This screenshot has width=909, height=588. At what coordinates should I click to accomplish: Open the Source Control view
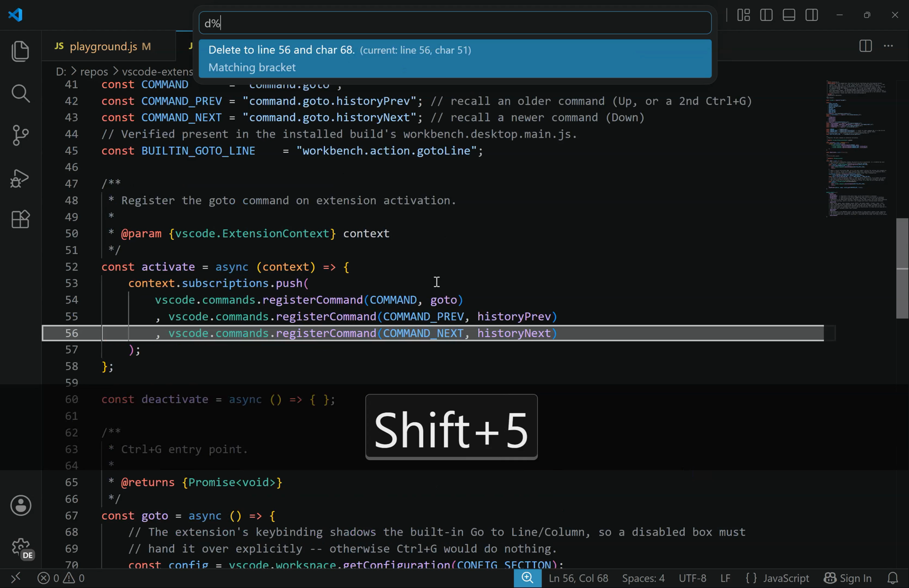[x=20, y=135]
